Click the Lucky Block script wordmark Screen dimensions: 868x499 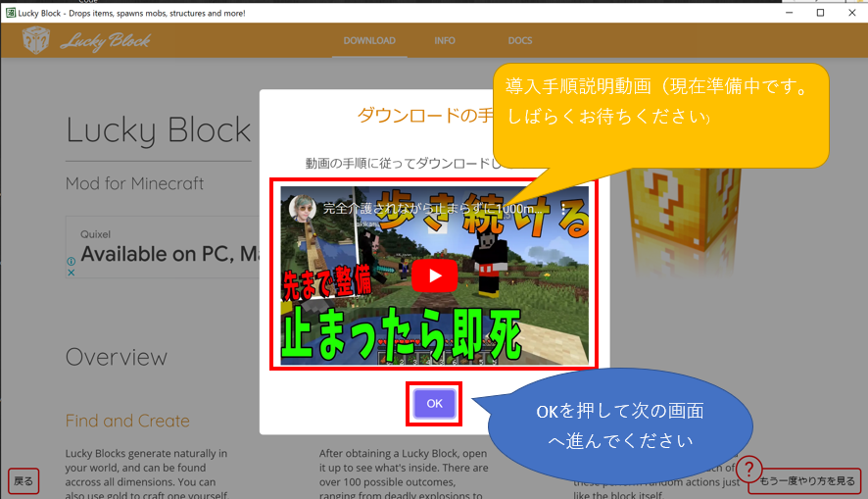click(105, 41)
